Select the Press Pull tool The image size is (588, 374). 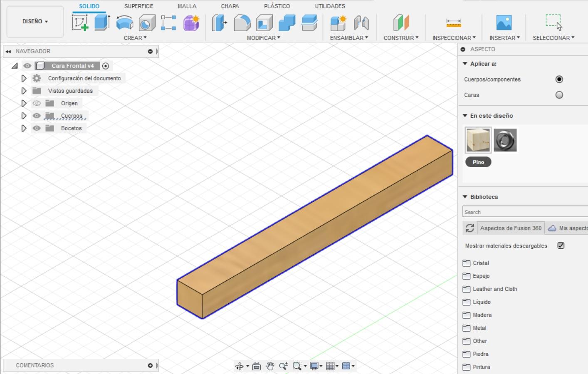pyautogui.click(x=220, y=22)
